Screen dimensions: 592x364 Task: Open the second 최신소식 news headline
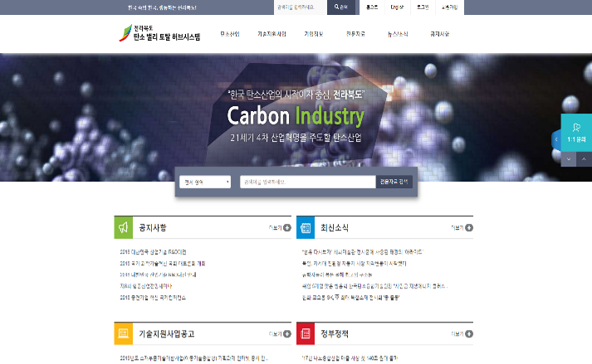pos(355,264)
